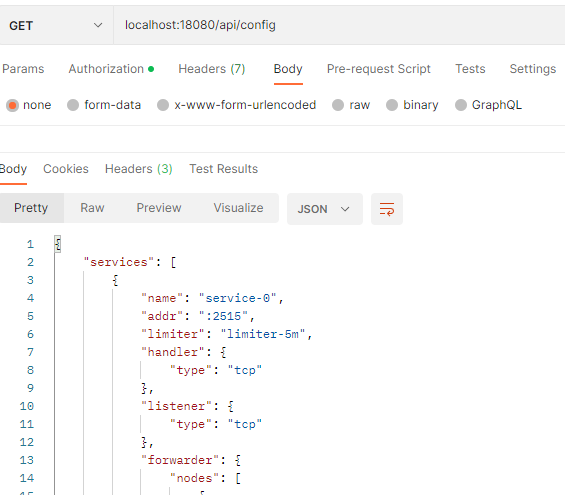
Task: Select the none body type radio
Action: pos(12,105)
